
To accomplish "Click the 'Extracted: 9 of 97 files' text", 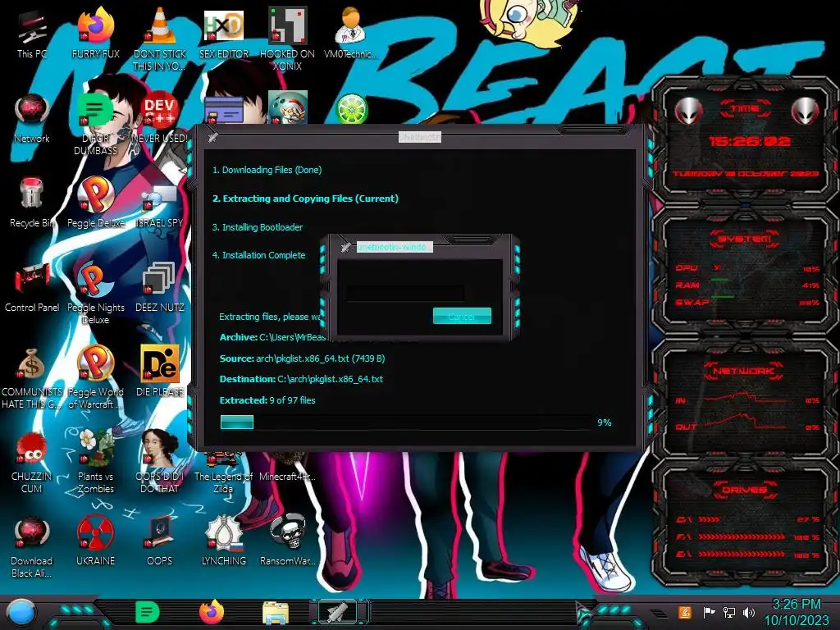I will [267, 400].
